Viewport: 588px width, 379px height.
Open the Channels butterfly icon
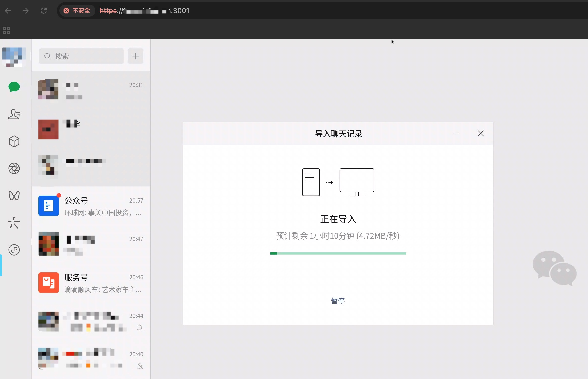click(x=14, y=196)
